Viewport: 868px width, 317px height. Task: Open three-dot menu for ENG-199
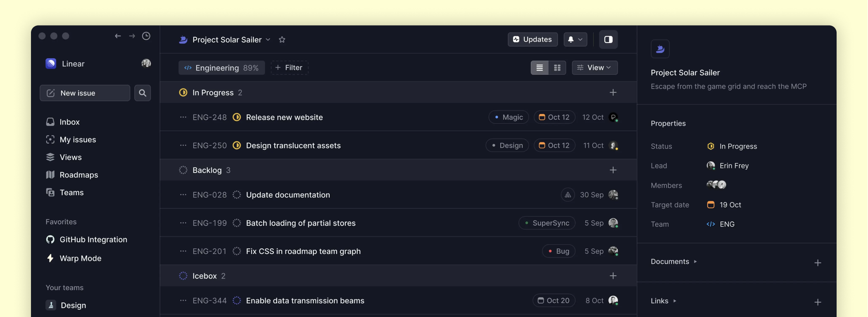tap(183, 223)
